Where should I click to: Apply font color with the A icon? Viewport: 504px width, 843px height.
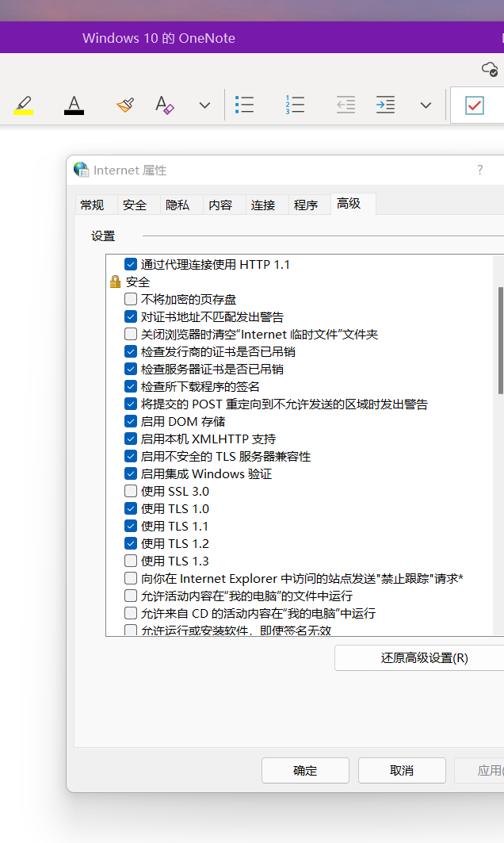pos(74,105)
